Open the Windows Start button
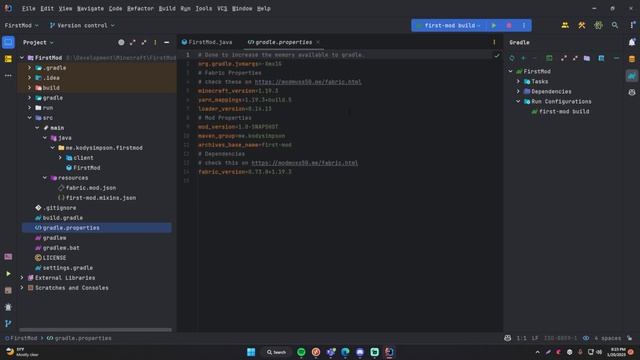The height and width of the screenshot is (360, 640). pyautogui.click(x=251, y=352)
